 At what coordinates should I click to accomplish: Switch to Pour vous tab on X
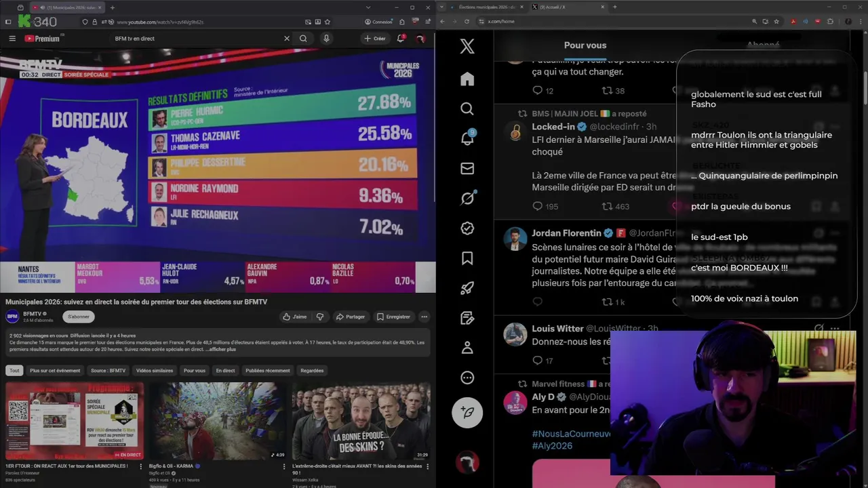(x=585, y=45)
